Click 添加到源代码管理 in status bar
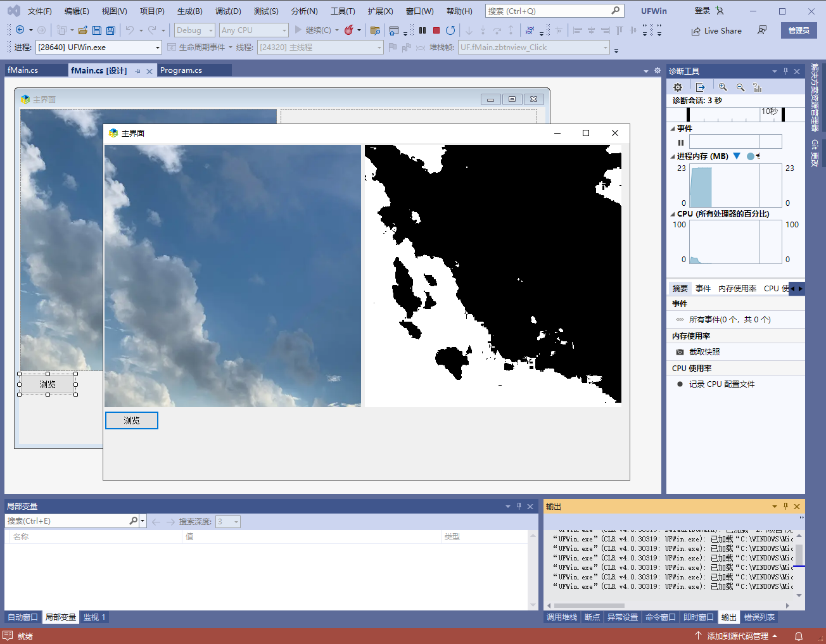The height and width of the screenshot is (644, 826). point(737,636)
